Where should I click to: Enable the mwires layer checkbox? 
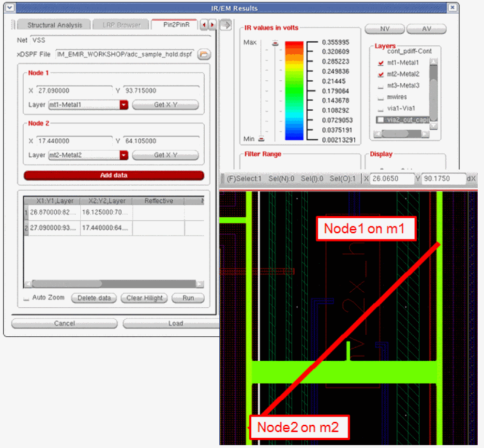380,98
